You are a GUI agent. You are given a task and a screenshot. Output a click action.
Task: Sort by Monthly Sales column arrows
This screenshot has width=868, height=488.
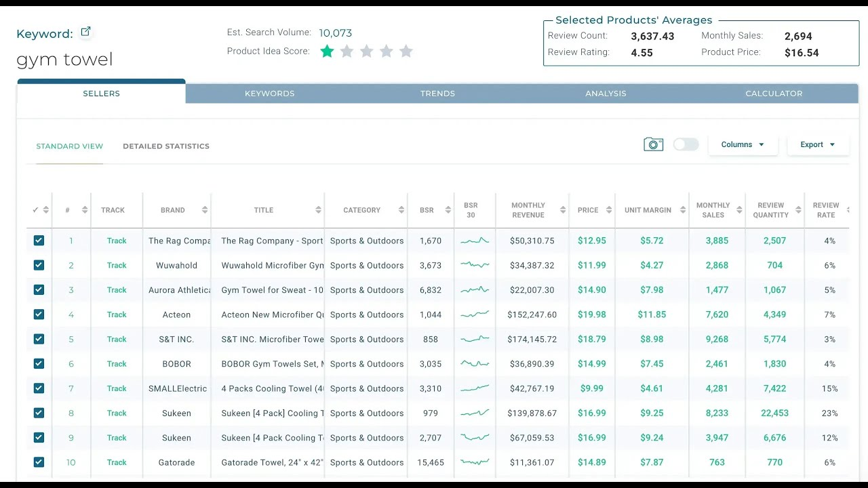click(740, 210)
